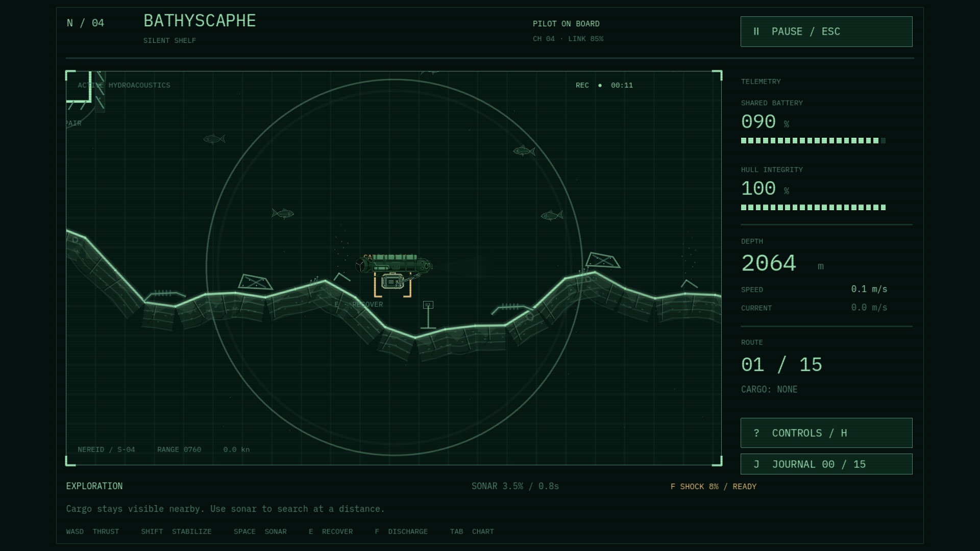Image resolution: width=980 pixels, height=551 pixels.
Task: Click the CARGO: NONE status
Action: click(x=769, y=389)
